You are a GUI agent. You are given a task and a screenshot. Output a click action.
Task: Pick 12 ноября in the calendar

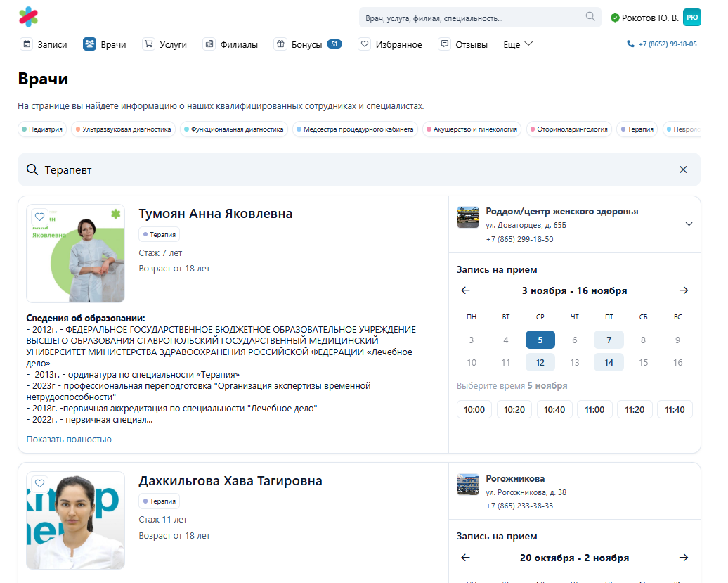pos(540,362)
